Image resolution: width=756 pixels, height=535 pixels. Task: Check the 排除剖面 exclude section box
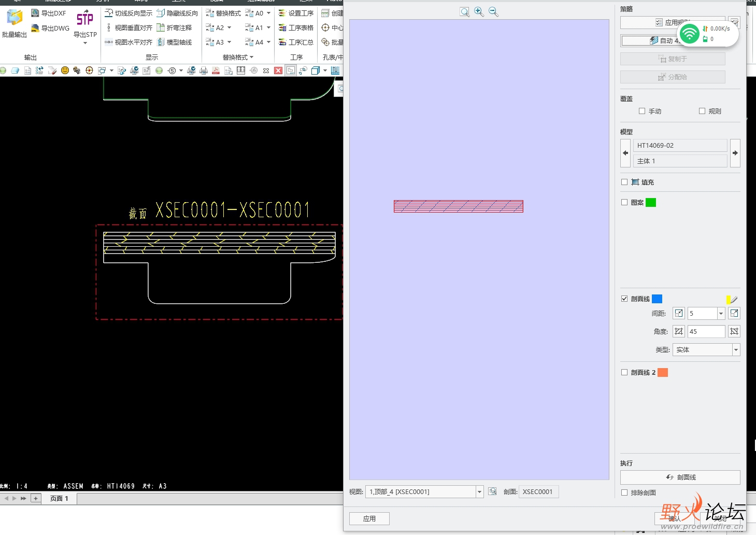[x=624, y=492]
